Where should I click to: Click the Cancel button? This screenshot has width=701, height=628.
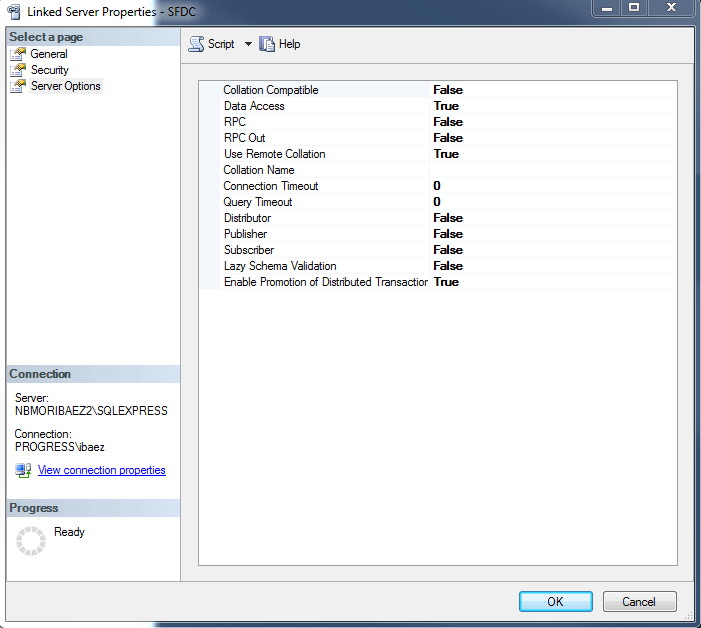pyautogui.click(x=639, y=602)
